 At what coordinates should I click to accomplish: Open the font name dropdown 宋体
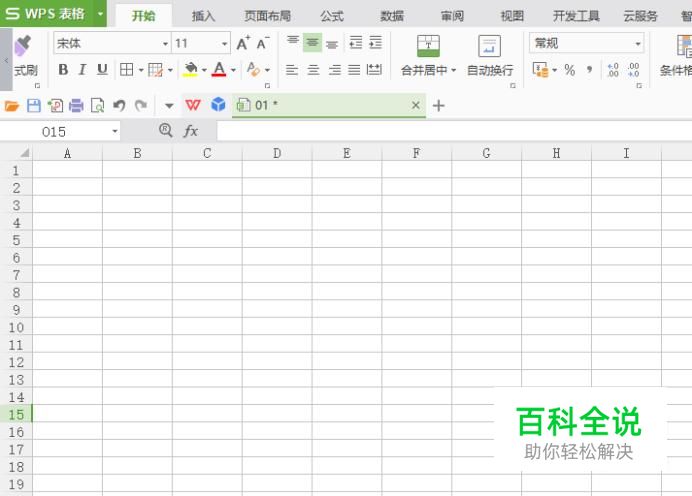click(x=165, y=44)
